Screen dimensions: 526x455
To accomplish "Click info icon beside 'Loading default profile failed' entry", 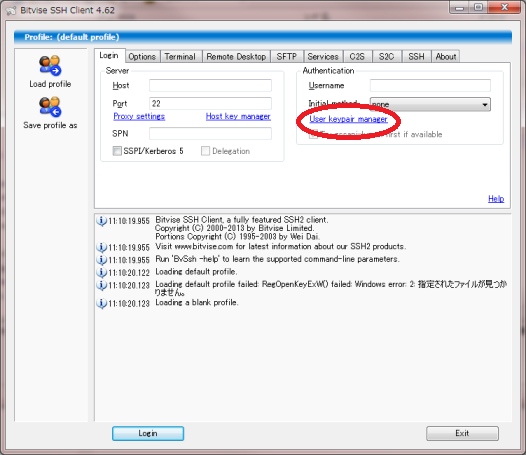I will pos(101,285).
